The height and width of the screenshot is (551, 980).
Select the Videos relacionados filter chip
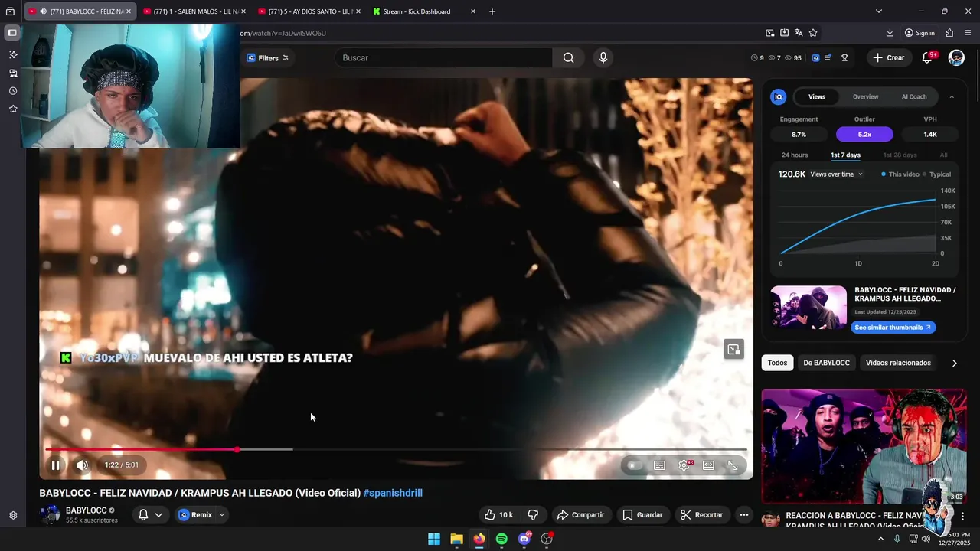898,363
